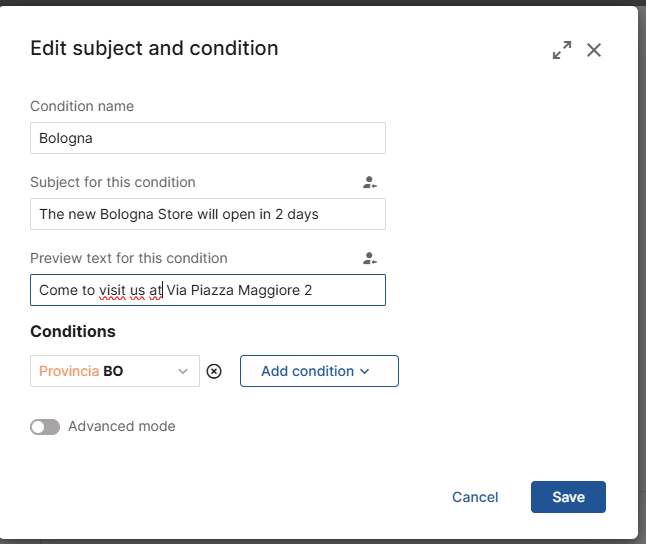The width and height of the screenshot is (646, 544).
Task: Click the "Edit subject and condition" title
Action: [x=154, y=48]
